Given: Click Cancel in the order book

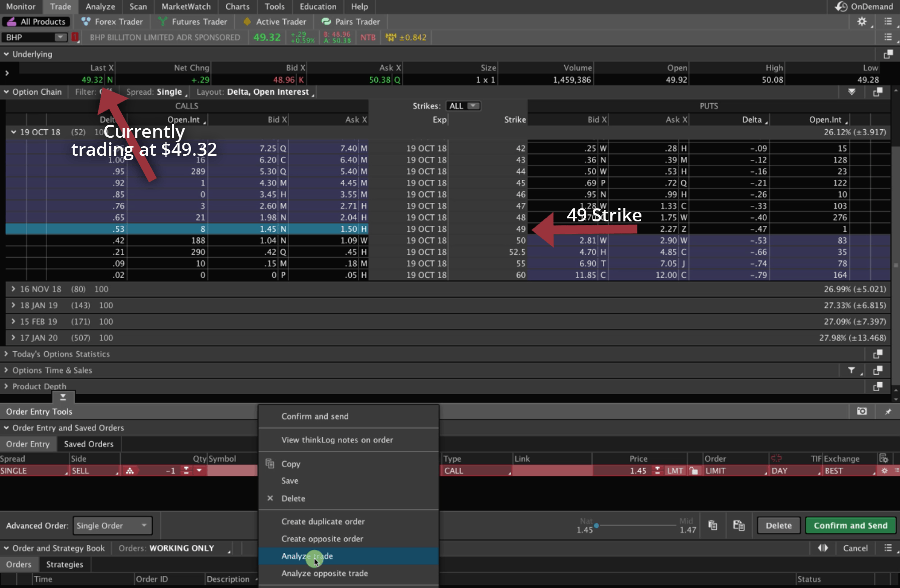Looking at the screenshot, I should pyautogui.click(x=855, y=548).
